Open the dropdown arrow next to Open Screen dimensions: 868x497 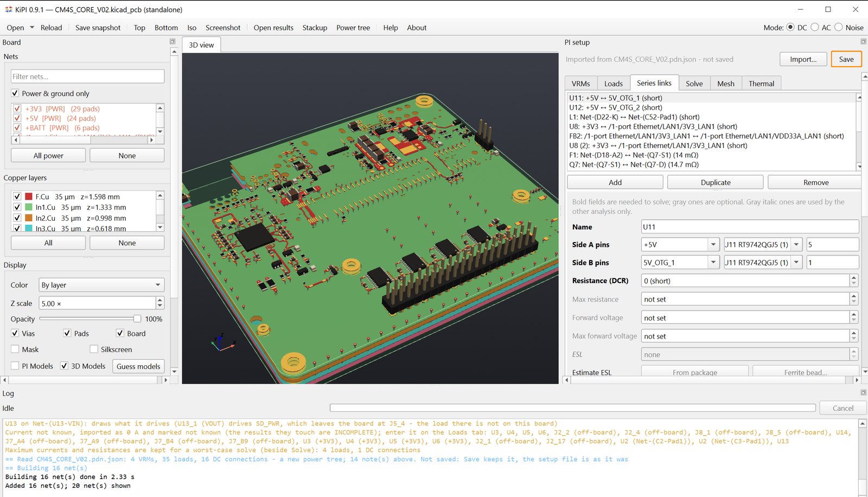tap(32, 28)
